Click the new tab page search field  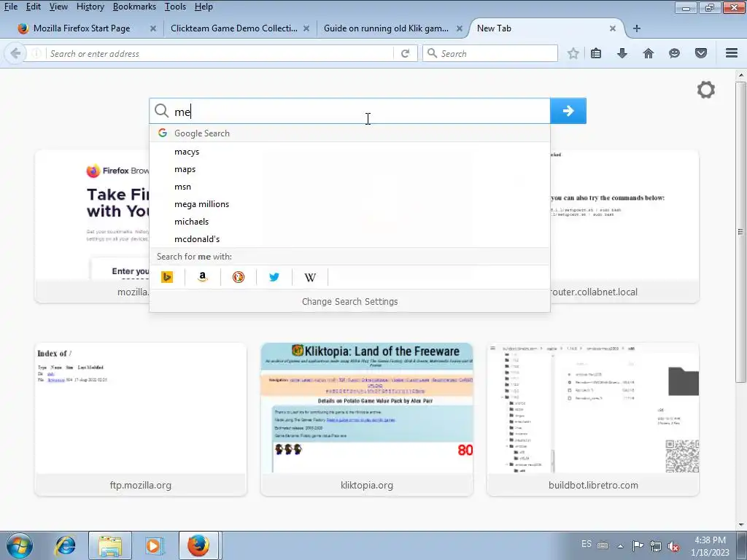(349, 111)
